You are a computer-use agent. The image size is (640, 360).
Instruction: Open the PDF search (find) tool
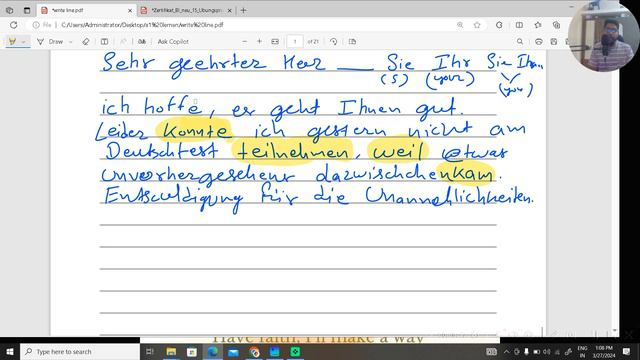pyautogui.click(x=520, y=42)
